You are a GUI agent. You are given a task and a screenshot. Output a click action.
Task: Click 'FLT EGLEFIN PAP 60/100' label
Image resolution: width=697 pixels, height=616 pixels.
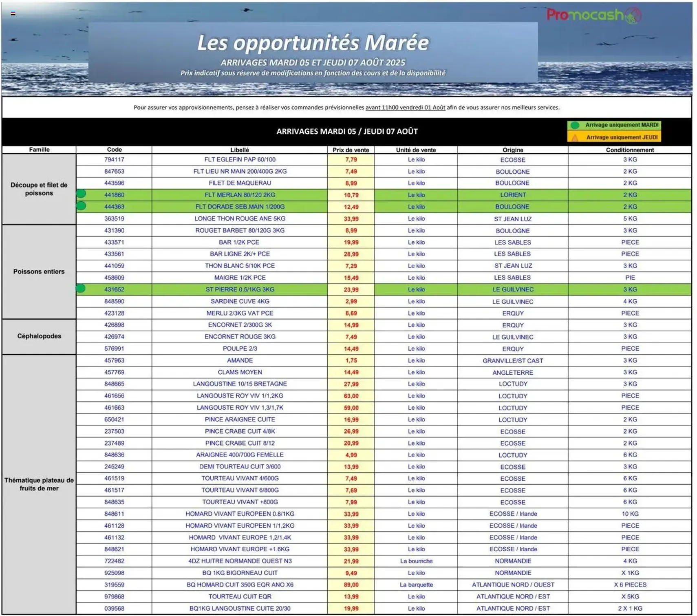240,159
